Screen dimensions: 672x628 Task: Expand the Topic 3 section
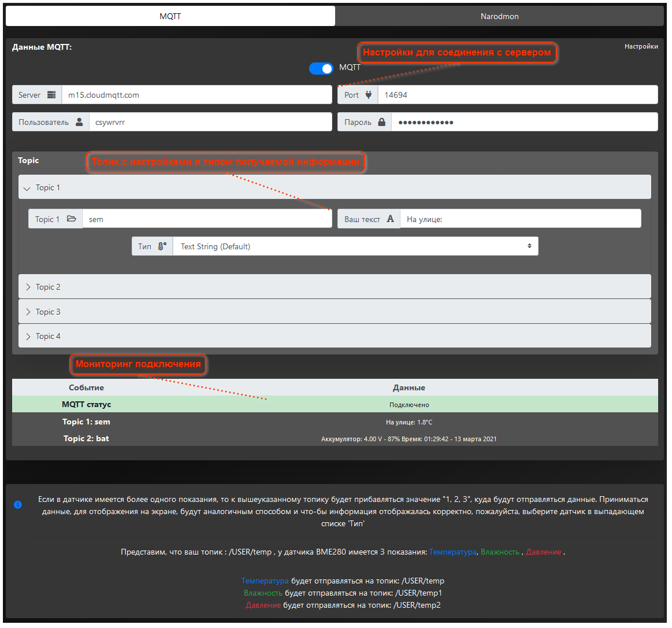coord(47,312)
